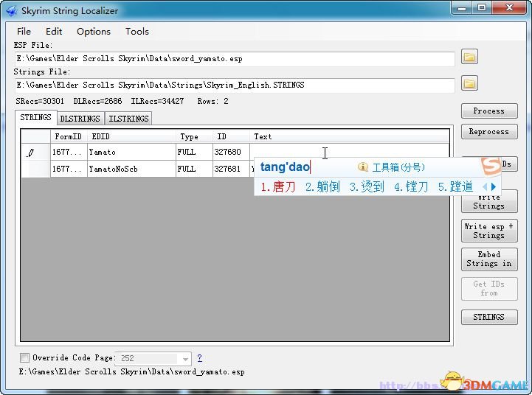The image size is (532, 395).
Task: Switch to the ILSTRINGS tab
Action: click(x=128, y=119)
